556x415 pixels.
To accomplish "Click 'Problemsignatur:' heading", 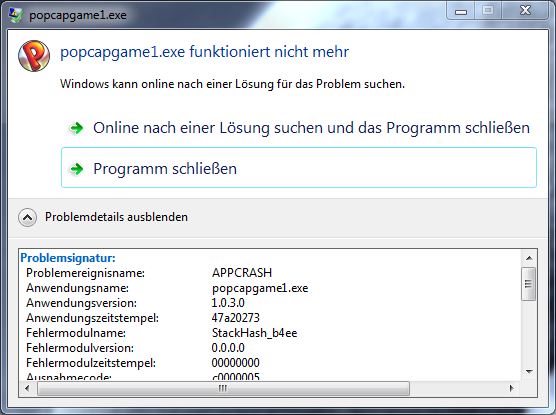I will click(68, 258).
